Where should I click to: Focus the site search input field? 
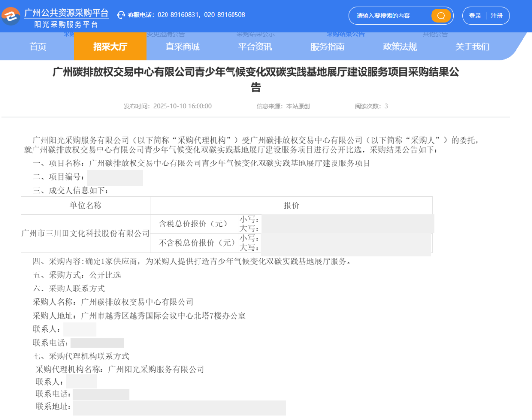(389, 16)
